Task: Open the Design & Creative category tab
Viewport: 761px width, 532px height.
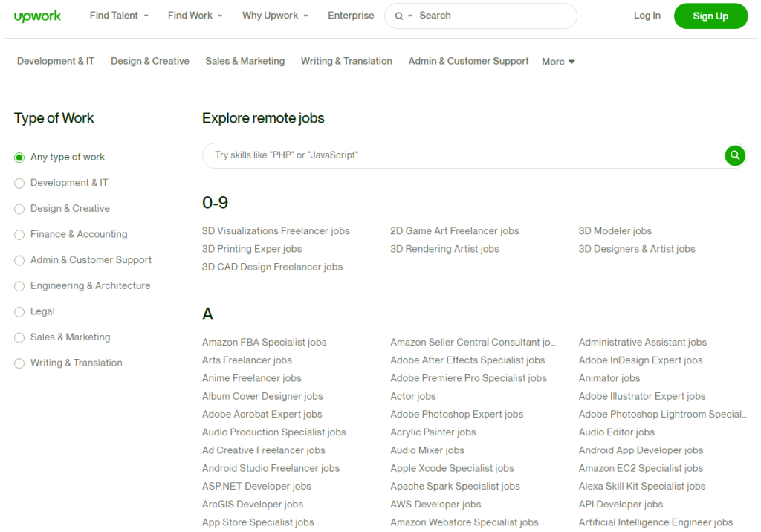Action: click(150, 61)
